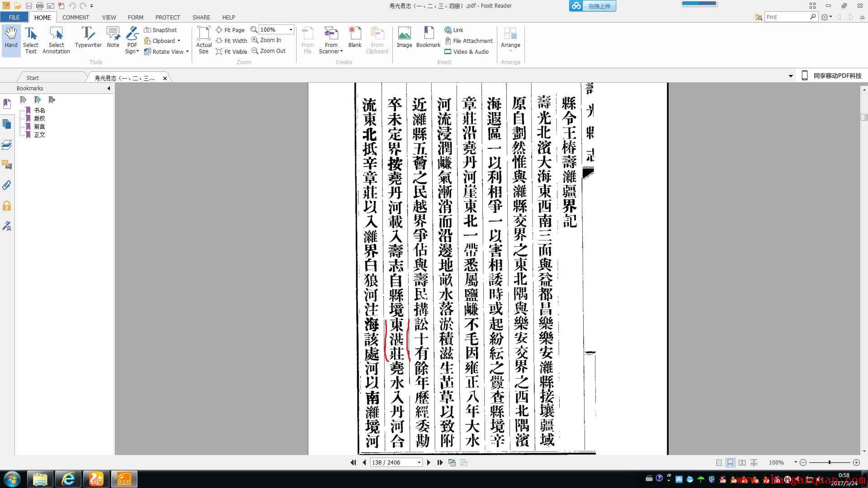Screen dimensions: 868x488
Task: Open the zoom percentage dropdown in ribbon
Action: pos(291,30)
